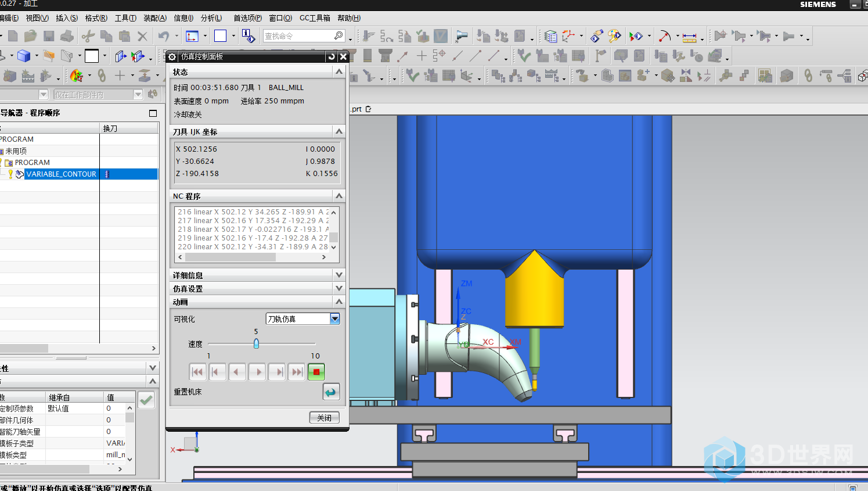Click the mirror symmetry icon in assembly toolbar
Screen dimensions: 868x491
pos(686,76)
